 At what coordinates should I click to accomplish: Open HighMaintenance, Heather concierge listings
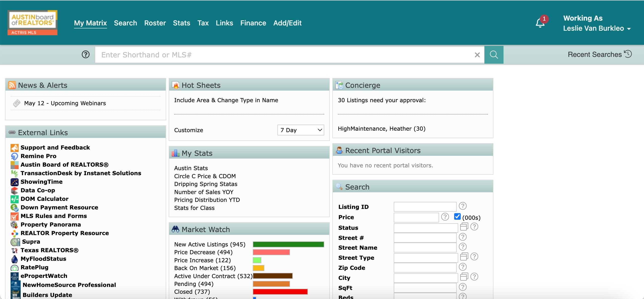click(381, 129)
